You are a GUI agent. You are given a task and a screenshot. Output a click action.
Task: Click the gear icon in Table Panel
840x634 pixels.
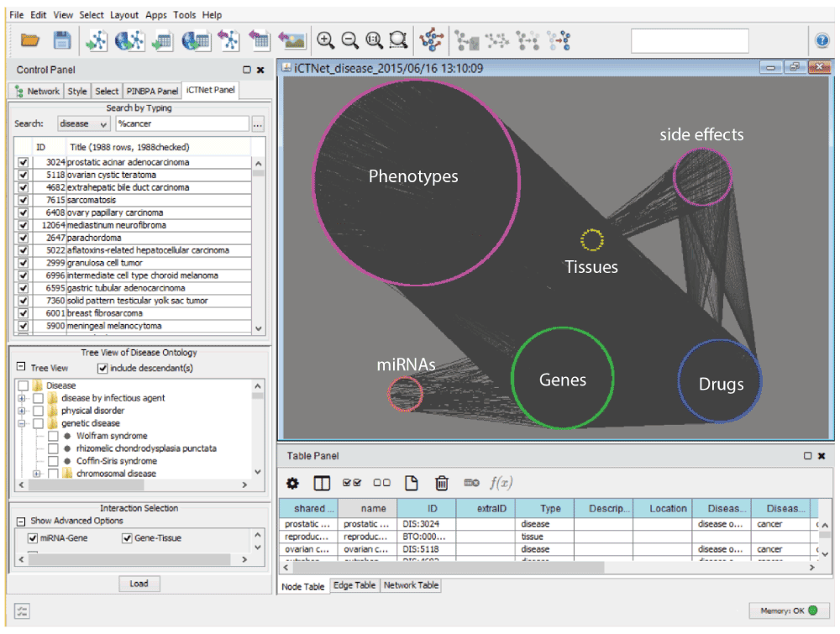[x=292, y=483]
